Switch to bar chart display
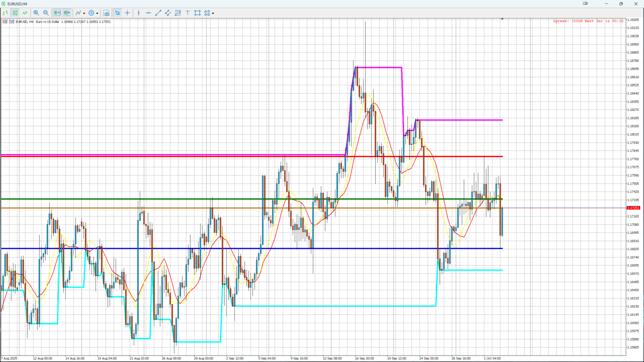Viewport: 644px width, 362px height. coord(5,13)
